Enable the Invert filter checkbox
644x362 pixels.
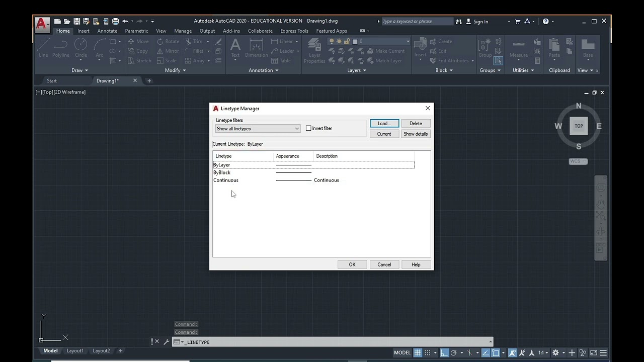[x=308, y=128]
